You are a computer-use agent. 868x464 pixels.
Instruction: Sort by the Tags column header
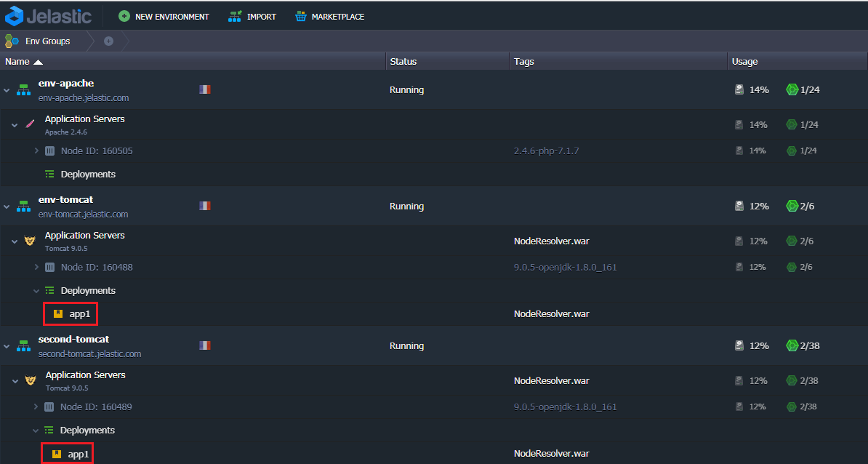click(x=619, y=62)
